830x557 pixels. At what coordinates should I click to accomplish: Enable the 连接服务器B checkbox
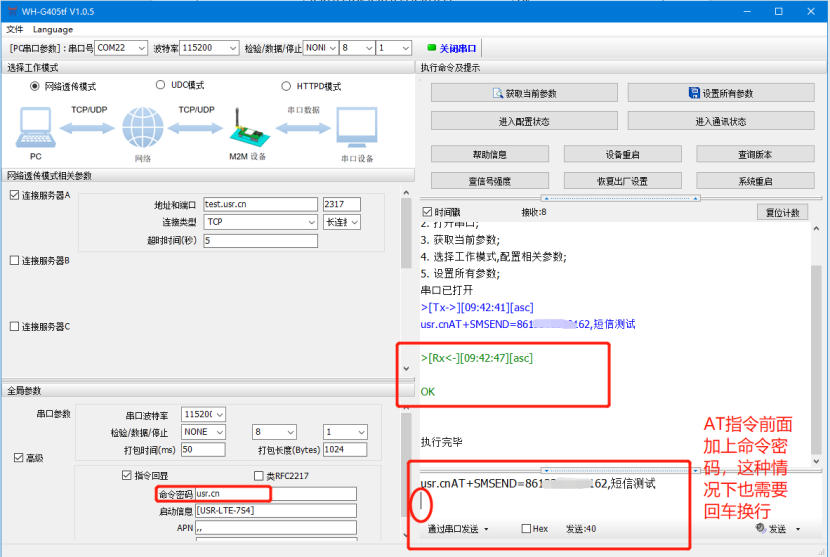[x=15, y=260]
